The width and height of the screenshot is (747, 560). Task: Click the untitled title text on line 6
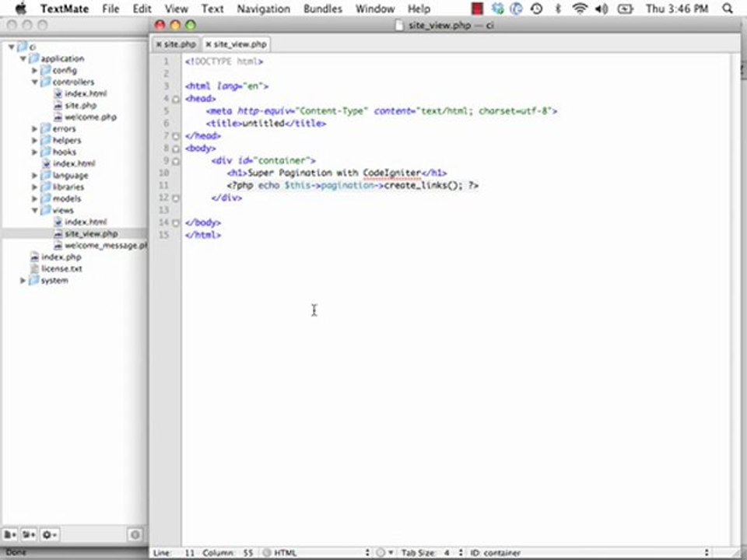[x=264, y=124]
